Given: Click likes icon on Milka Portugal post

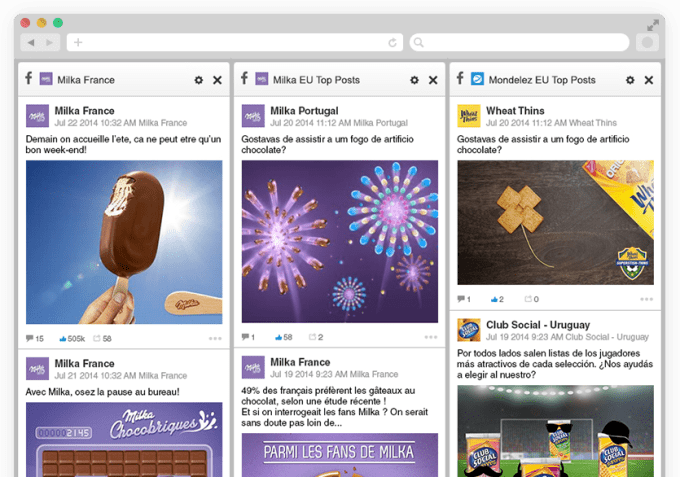Looking at the screenshot, I should click(278, 337).
